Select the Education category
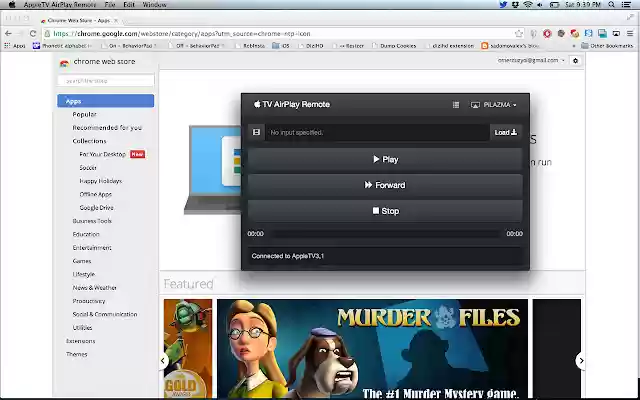Viewport: 640px width, 400px height. tap(86, 234)
